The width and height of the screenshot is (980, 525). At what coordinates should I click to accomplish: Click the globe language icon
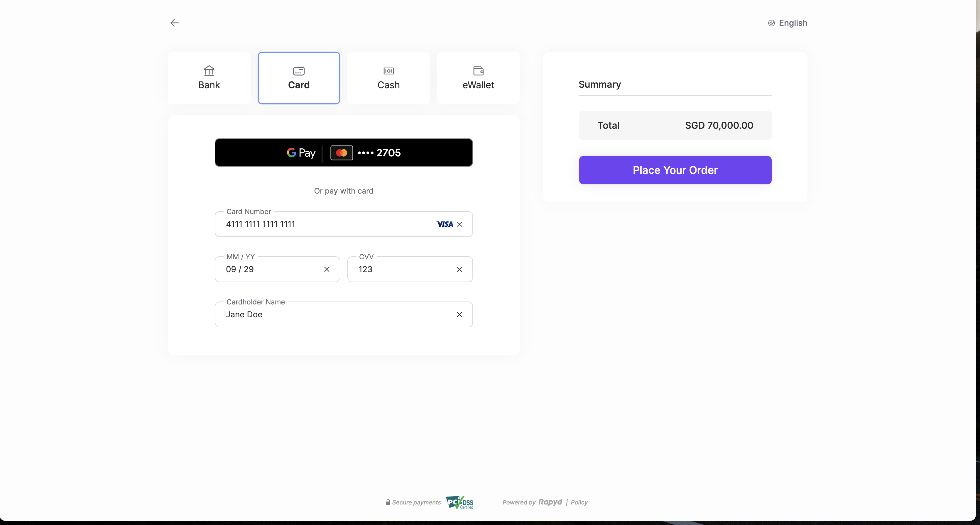pos(771,23)
